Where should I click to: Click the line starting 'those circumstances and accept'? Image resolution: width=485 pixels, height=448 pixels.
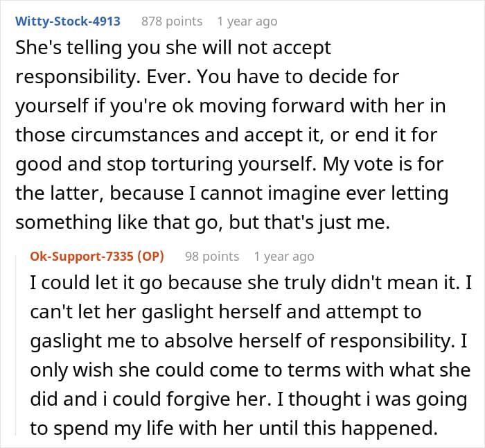point(226,135)
